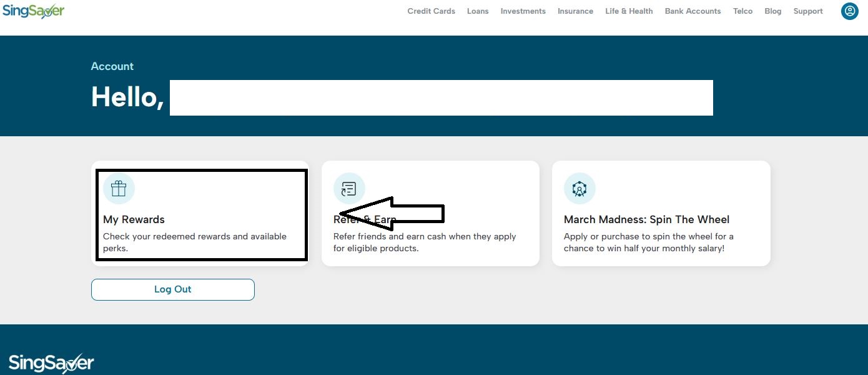Click the Log Out button
Screen dimensions: 868x375
pyautogui.click(x=173, y=289)
